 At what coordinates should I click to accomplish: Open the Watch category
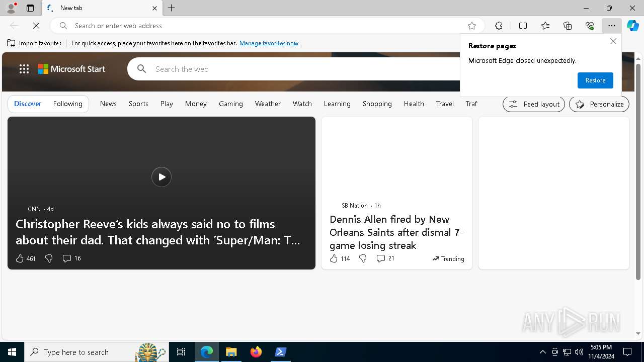click(x=302, y=104)
